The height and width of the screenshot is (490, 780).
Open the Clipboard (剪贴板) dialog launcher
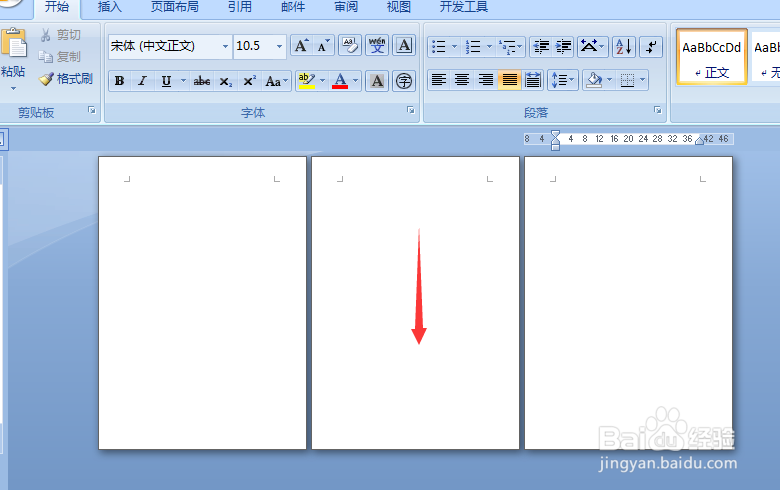pyautogui.click(x=92, y=110)
